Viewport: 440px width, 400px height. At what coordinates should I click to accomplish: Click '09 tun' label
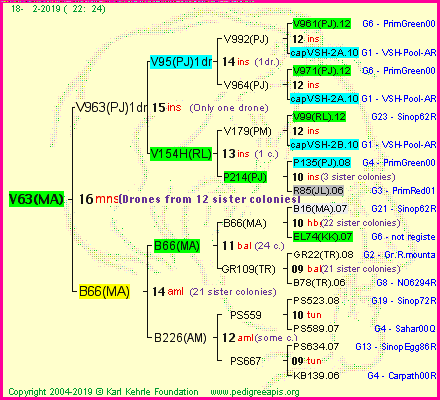306,361
